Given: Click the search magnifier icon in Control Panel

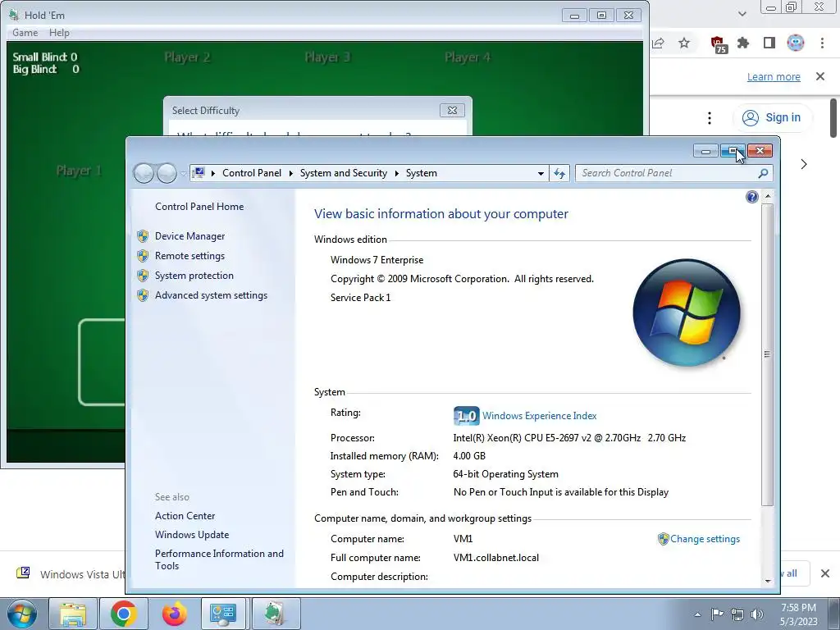Looking at the screenshot, I should point(764,173).
